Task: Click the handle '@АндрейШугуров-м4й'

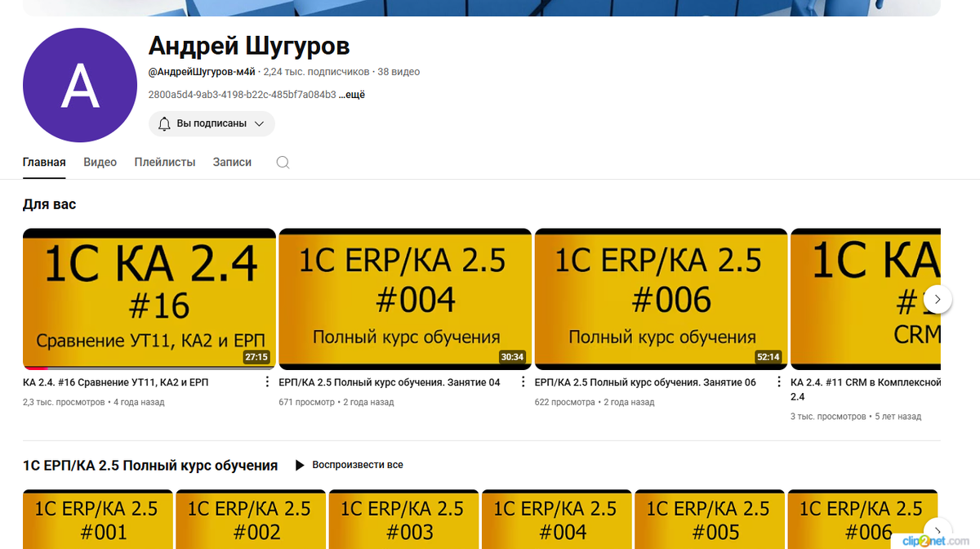Action: pyautogui.click(x=202, y=72)
